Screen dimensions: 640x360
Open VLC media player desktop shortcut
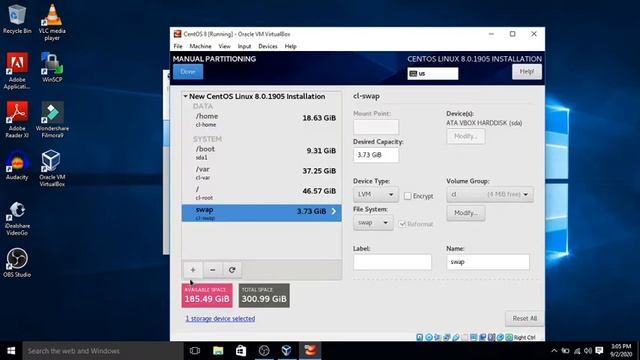[x=52, y=22]
